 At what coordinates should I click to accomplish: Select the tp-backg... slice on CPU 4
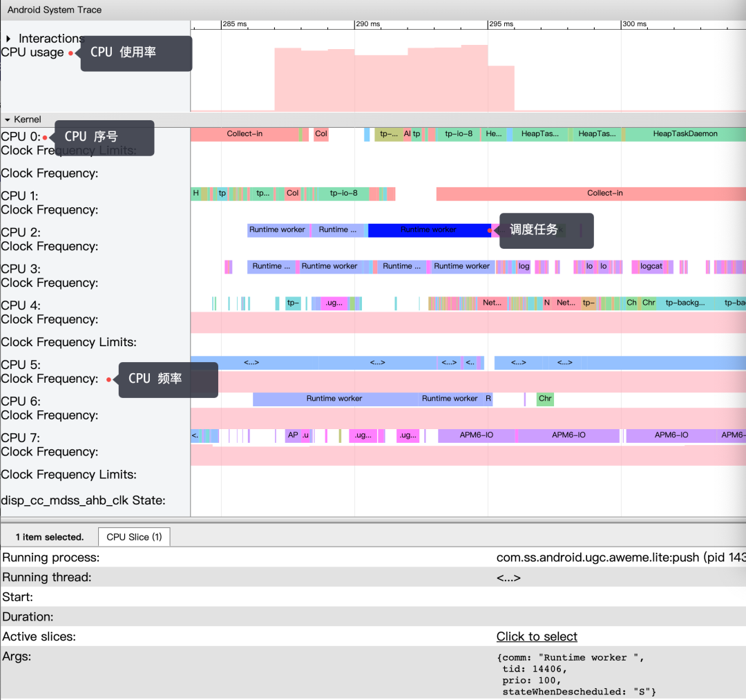[x=685, y=303]
